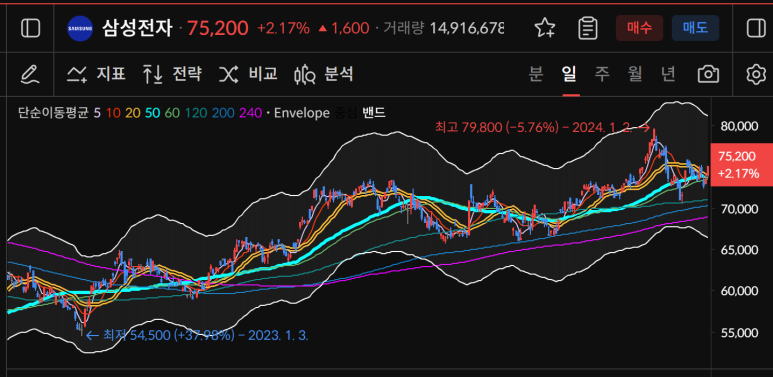Click the 60,000 price axis label
Viewport: 773px width, 377px height.
point(738,291)
